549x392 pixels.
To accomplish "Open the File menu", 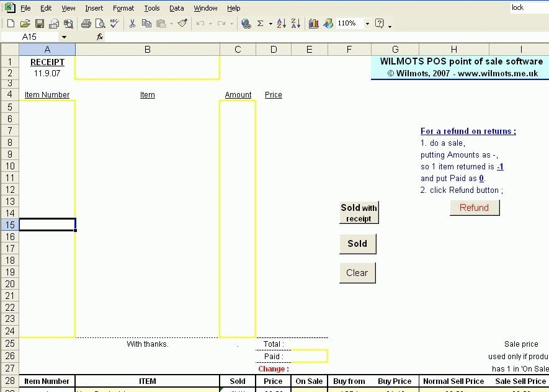I will (25, 8).
